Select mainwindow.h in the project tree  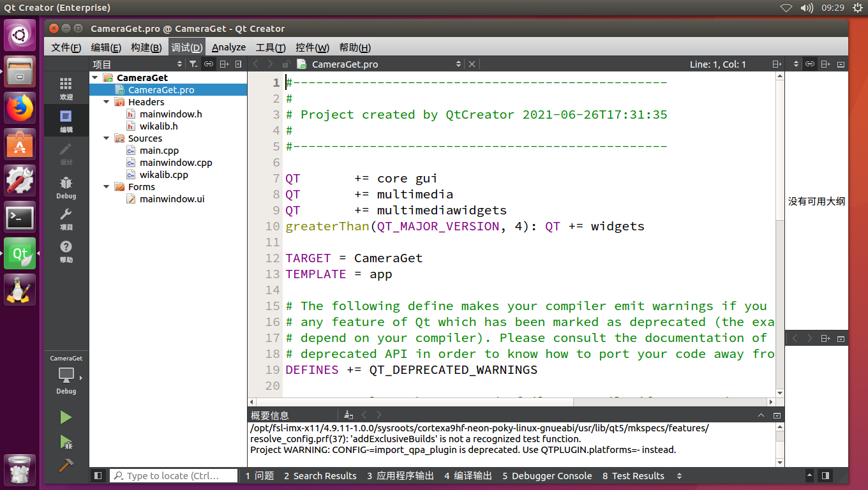click(170, 114)
